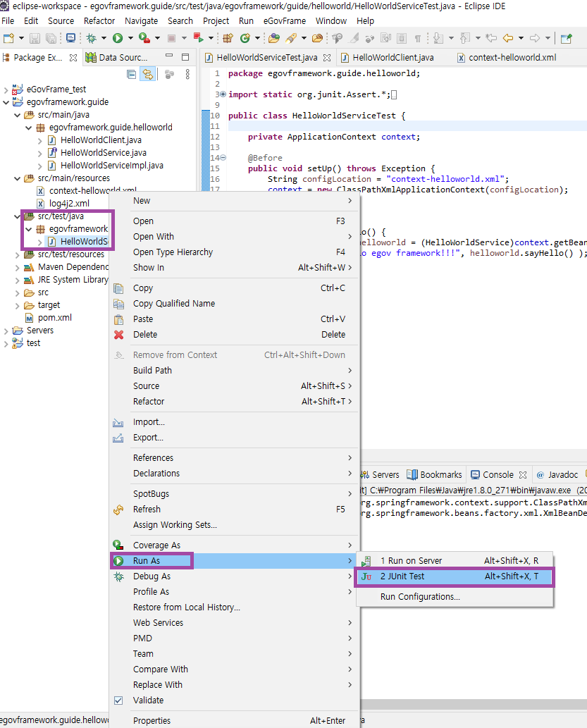Open Package Explorer view menu dots

[187, 74]
